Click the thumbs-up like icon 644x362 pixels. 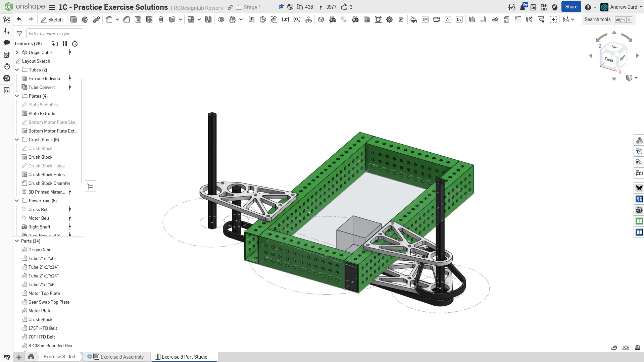tap(344, 7)
